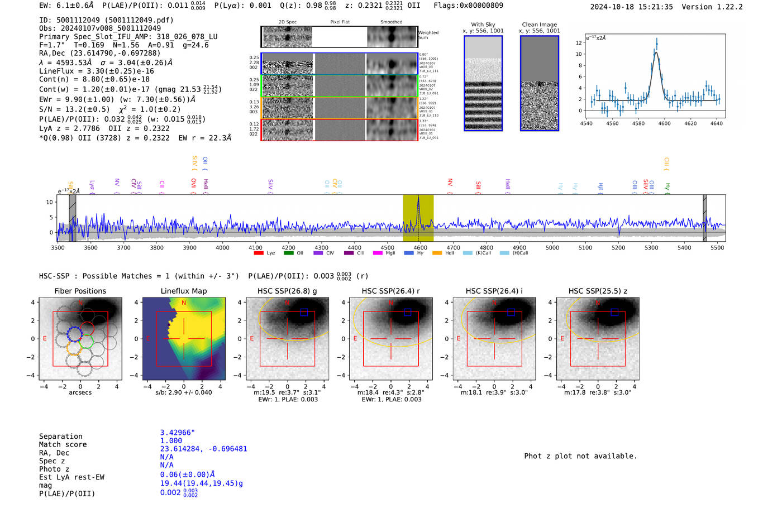Select the green-bordered 2D spectrum fiber row
The width and height of the screenshot is (782, 532).
coord(339,85)
